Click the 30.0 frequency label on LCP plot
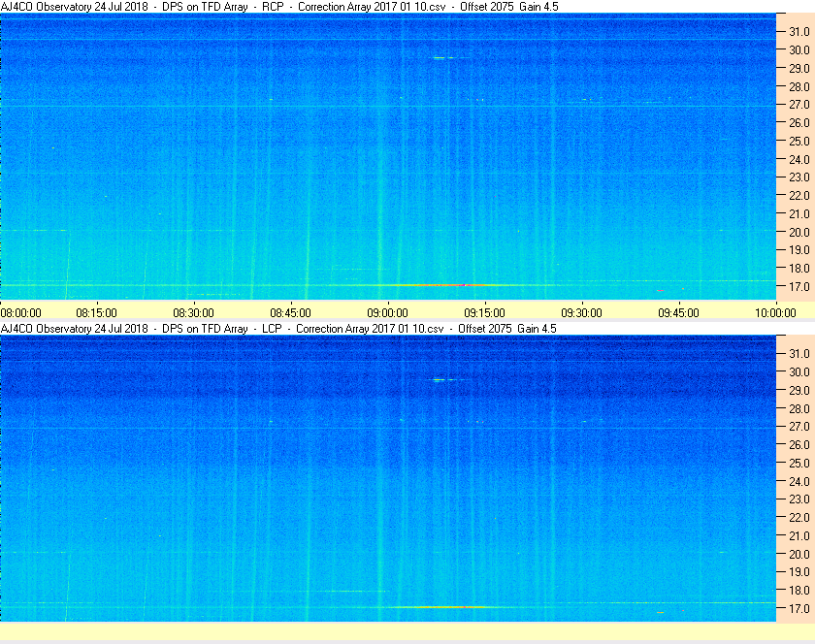The image size is (815, 644). 799,371
